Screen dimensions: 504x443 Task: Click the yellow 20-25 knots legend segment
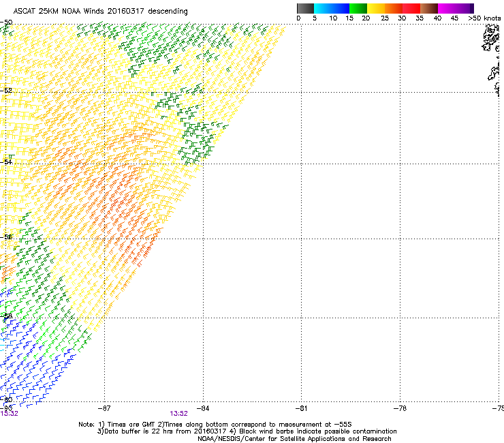(376, 8)
